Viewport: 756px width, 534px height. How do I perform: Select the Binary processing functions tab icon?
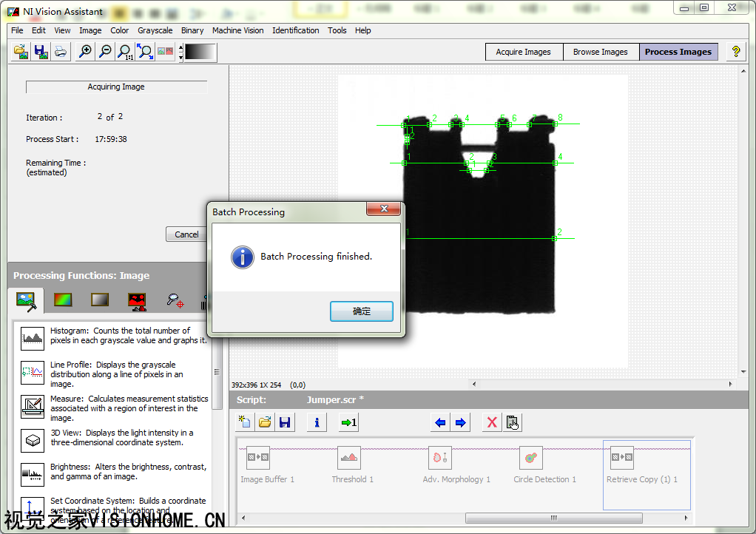coord(137,300)
